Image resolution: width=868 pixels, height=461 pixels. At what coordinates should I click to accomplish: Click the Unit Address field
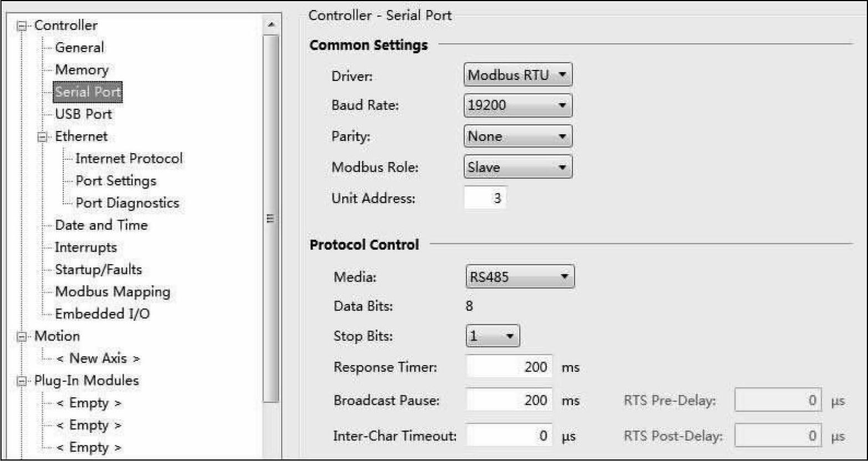tap(485, 198)
